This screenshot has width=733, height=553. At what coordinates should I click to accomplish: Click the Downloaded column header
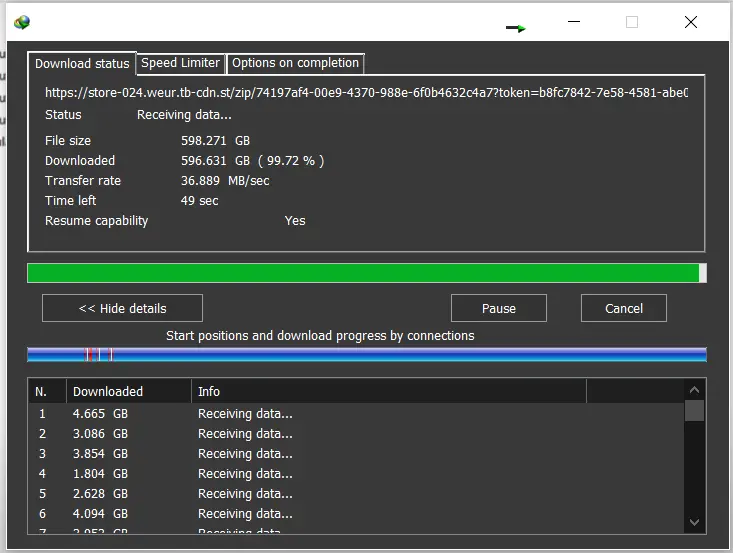129,391
